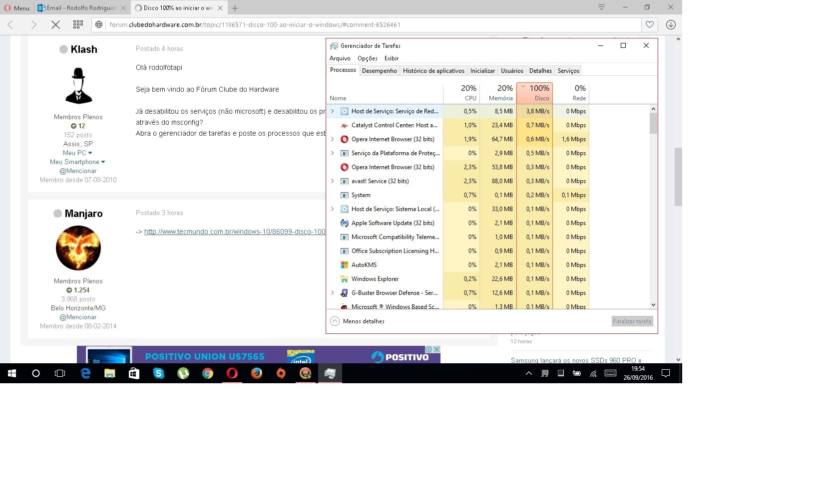Sort processes by Memória column
This screenshot has height=504, width=824.
(498, 93)
